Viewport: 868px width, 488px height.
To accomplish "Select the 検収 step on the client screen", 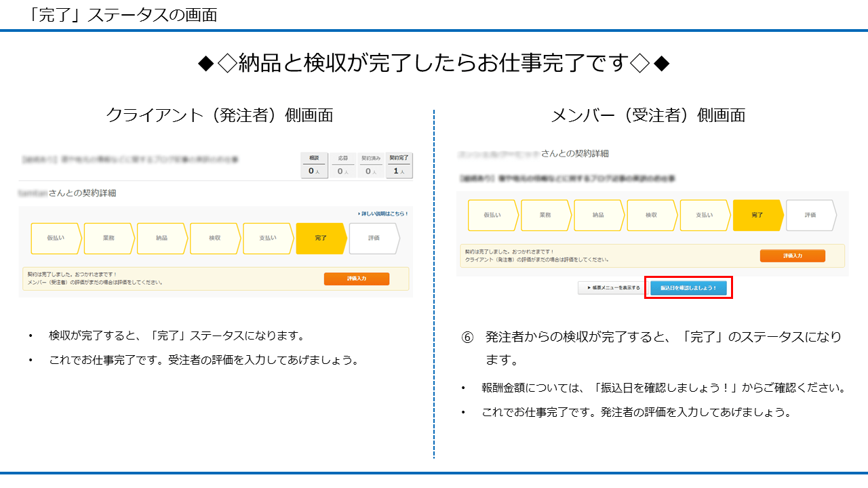I will (214, 238).
